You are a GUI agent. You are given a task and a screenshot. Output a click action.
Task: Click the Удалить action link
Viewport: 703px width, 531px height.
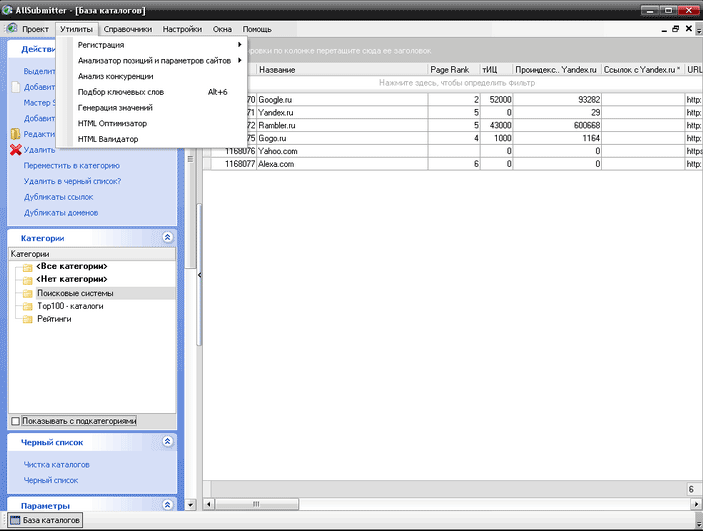point(39,150)
